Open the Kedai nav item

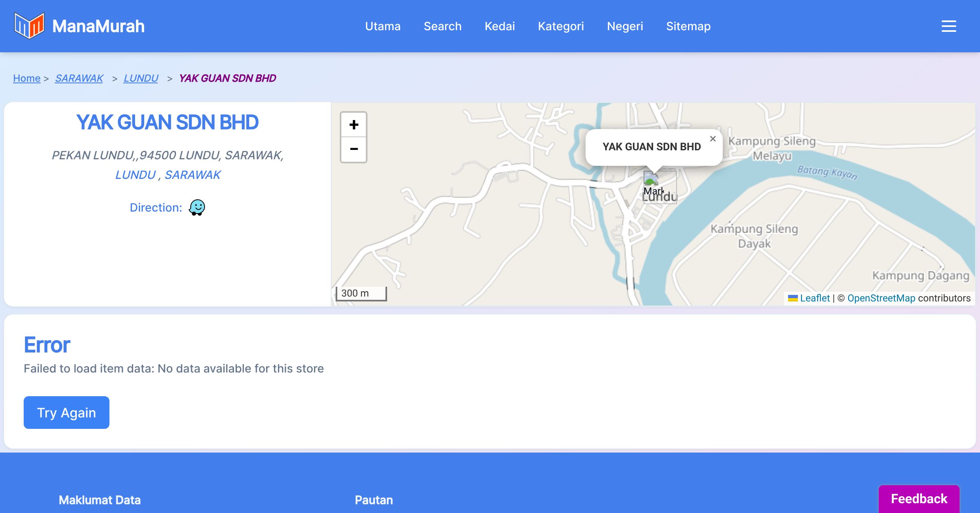click(499, 26)
